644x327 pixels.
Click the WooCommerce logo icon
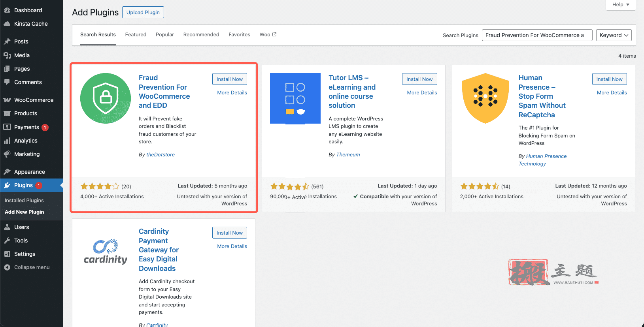[7, 100]
